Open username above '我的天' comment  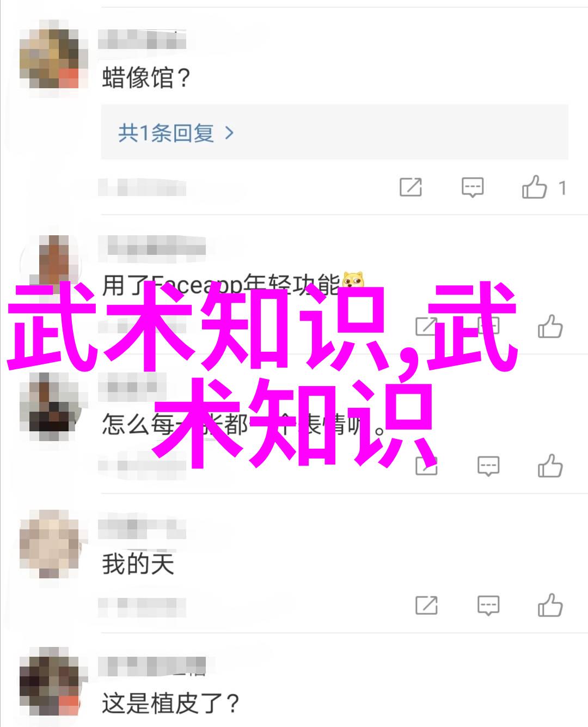[142, 528]
